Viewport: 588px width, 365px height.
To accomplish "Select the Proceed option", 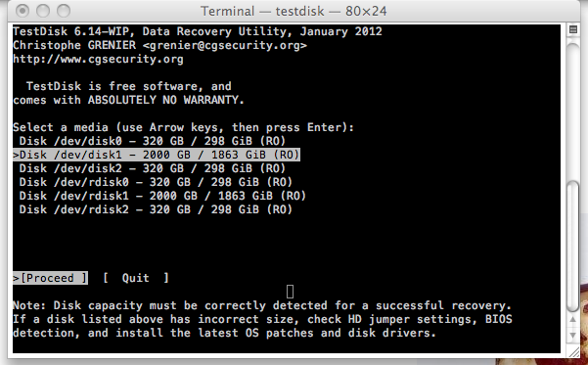I will [50, 278].
